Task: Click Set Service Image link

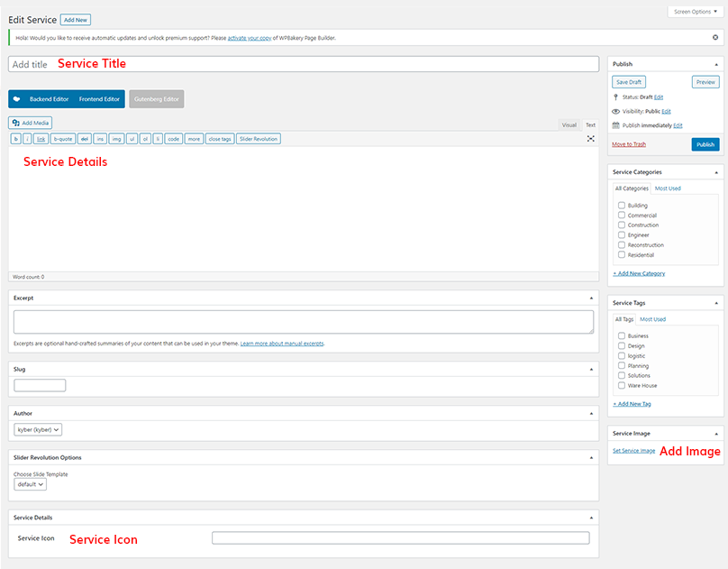Action: point(633,450)
